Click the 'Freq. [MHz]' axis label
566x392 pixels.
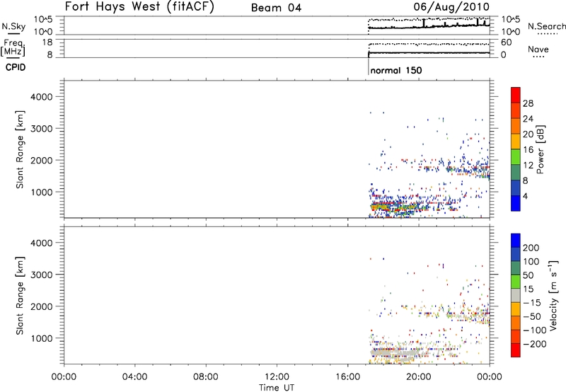pos(13,47)
